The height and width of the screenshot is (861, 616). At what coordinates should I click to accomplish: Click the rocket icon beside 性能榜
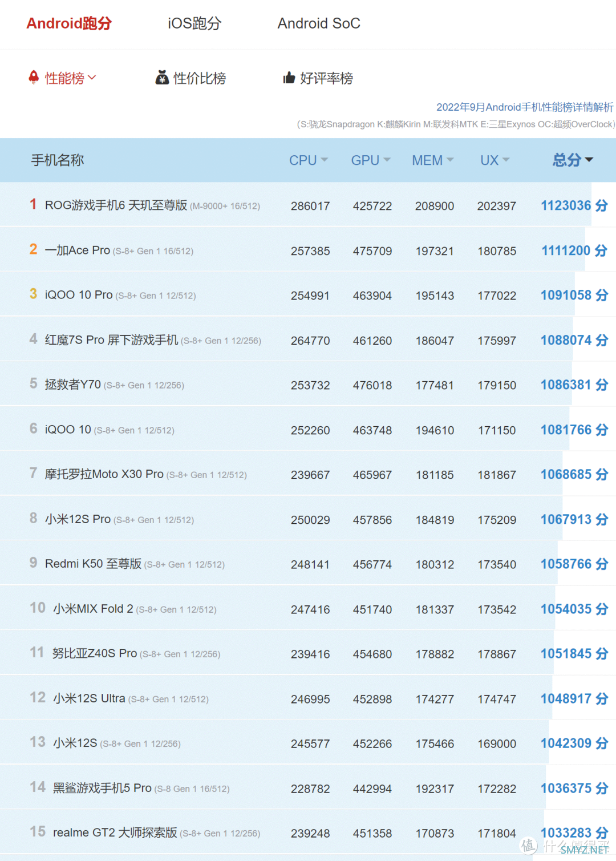pos(34,77)
